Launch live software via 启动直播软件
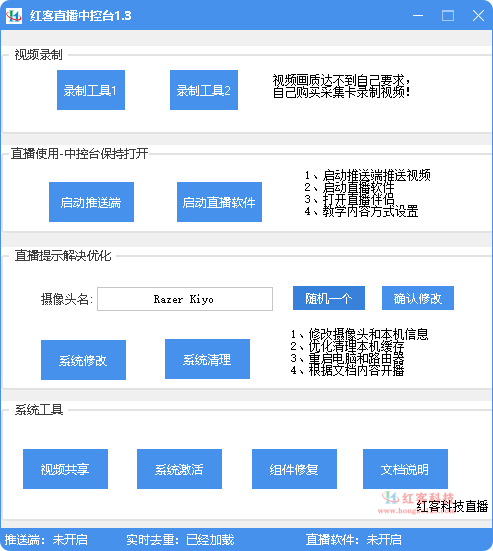The image size is (493, 551). pyautogui.click(x=219, y=202)
